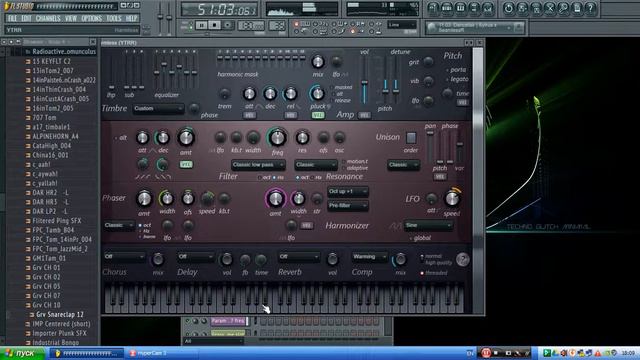Open the piano roll icon
This screenshot has height=360, width=640.
pyautogui.click(x=460, y=8)
